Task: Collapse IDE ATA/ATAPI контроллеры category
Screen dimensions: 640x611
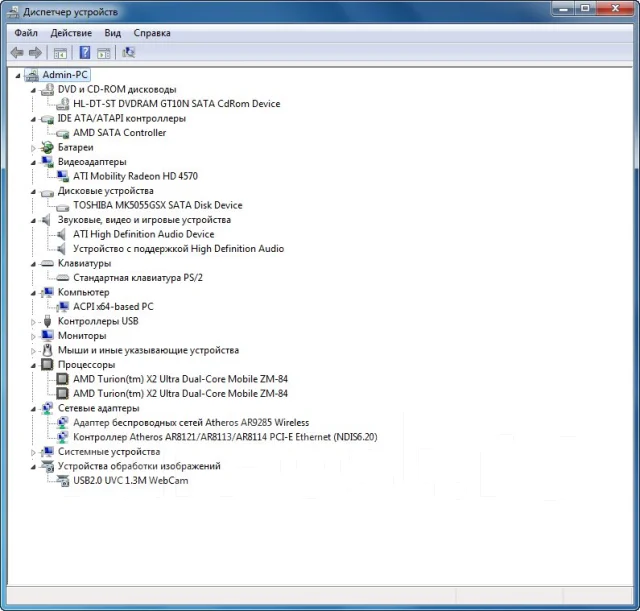Action: click(33, 119)
